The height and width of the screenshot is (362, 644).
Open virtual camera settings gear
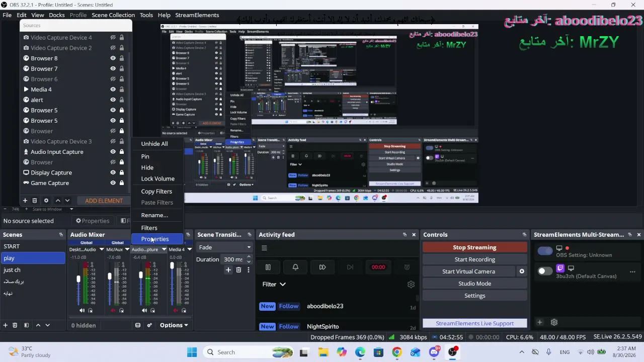tap(522, 271)
